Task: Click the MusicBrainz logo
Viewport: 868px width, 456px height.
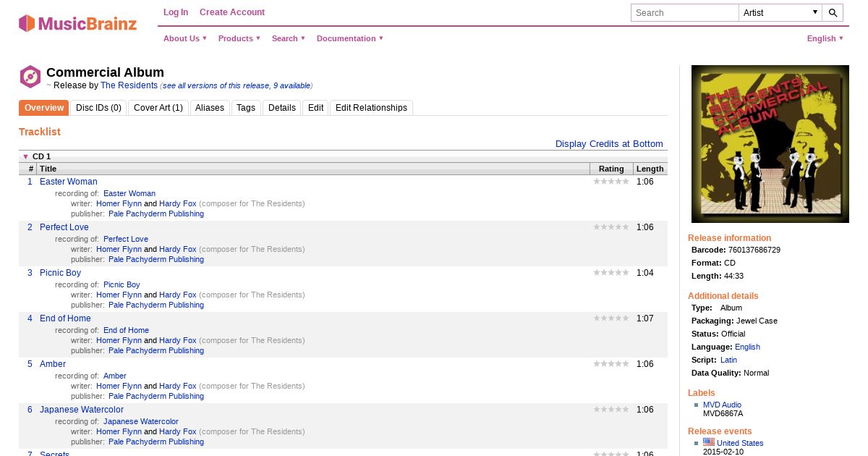Action: (77, 23)
